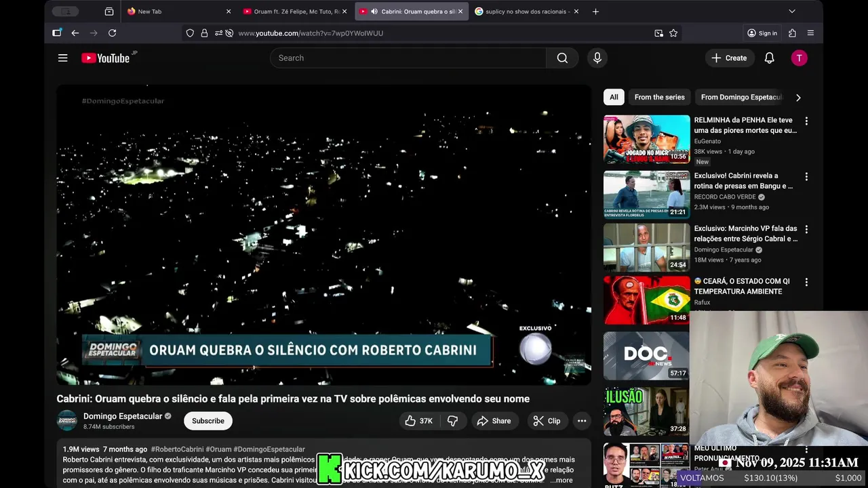868x488 pixels.
Task: Click the picture-in-picture icon in address bar
Action: (x=658, y=33)
